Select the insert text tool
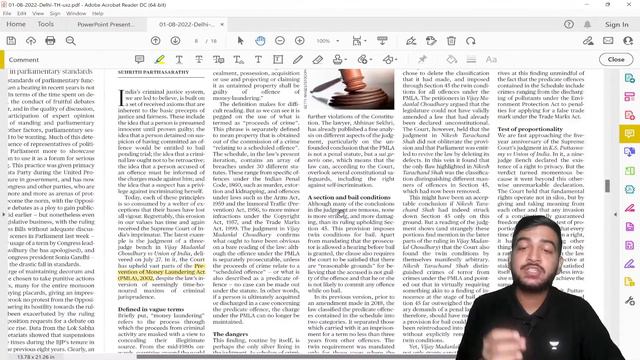This screenshot has width=640, height=360. point(238,60)
